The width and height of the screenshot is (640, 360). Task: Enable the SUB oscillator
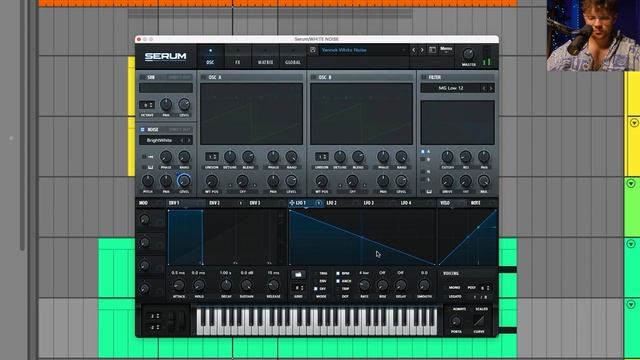142,77
